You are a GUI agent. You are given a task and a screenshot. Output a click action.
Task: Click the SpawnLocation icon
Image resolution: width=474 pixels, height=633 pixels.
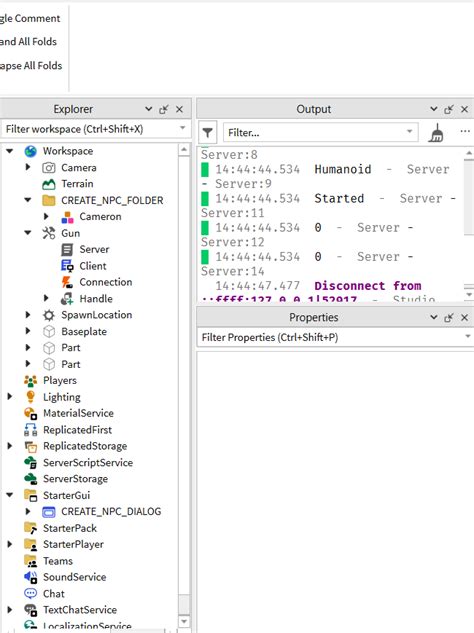[x=49, y=315]
